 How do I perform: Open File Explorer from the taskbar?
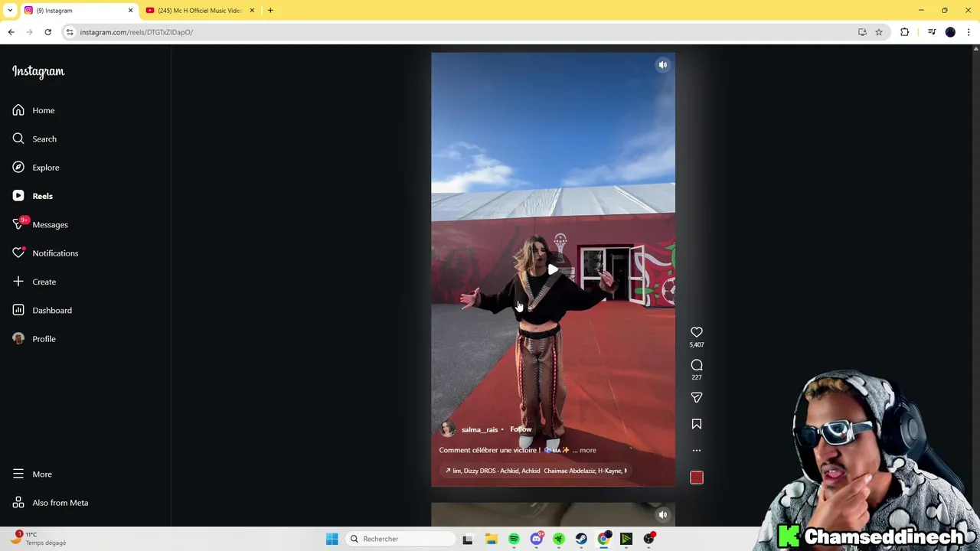point(492,539)
